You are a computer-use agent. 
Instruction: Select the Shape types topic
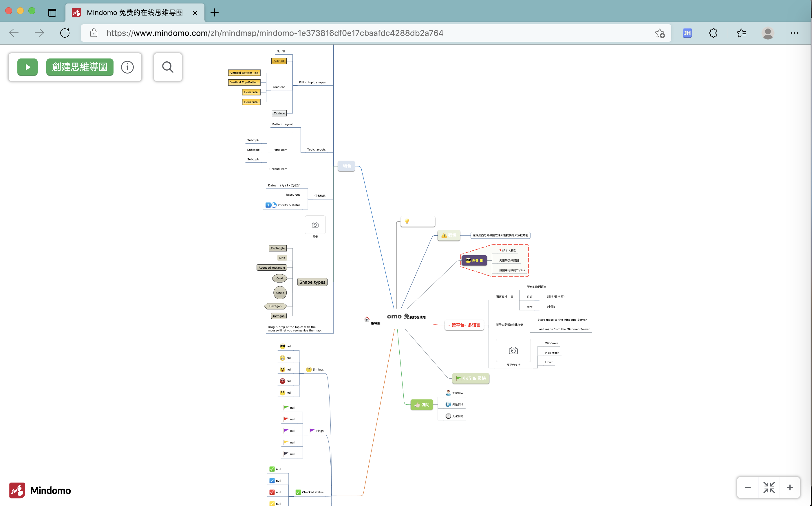pyautogui.click(x=312, y=282)
